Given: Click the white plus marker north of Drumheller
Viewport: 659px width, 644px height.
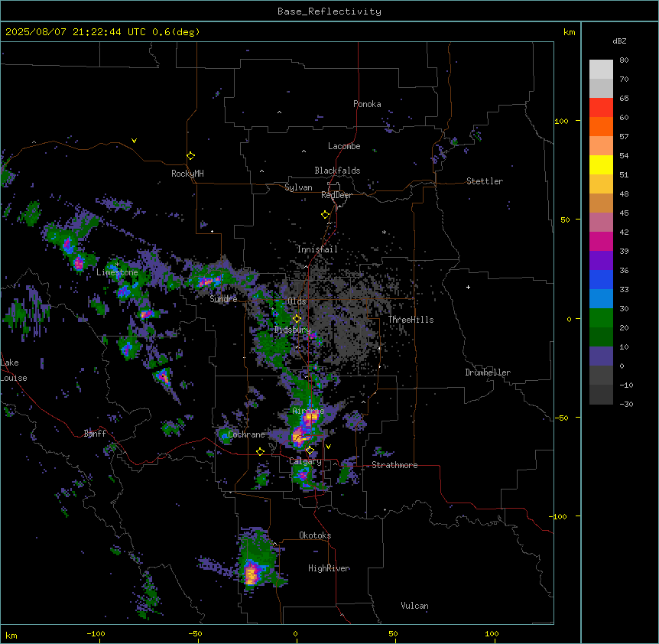Looking at the screenshot, I should tap(468, 287).
